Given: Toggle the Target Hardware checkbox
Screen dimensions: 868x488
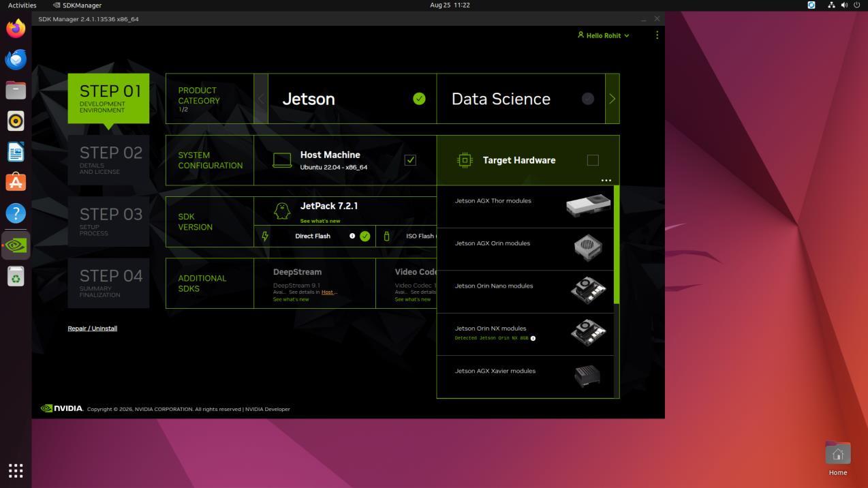Looking at the screenshot, I should pos(593,160).
